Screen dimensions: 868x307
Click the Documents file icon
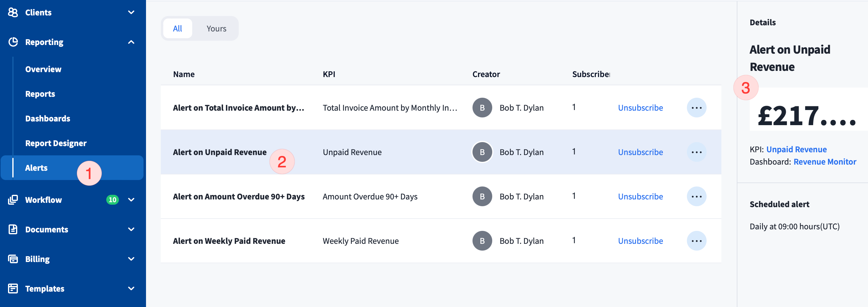(x=13, y=229)
